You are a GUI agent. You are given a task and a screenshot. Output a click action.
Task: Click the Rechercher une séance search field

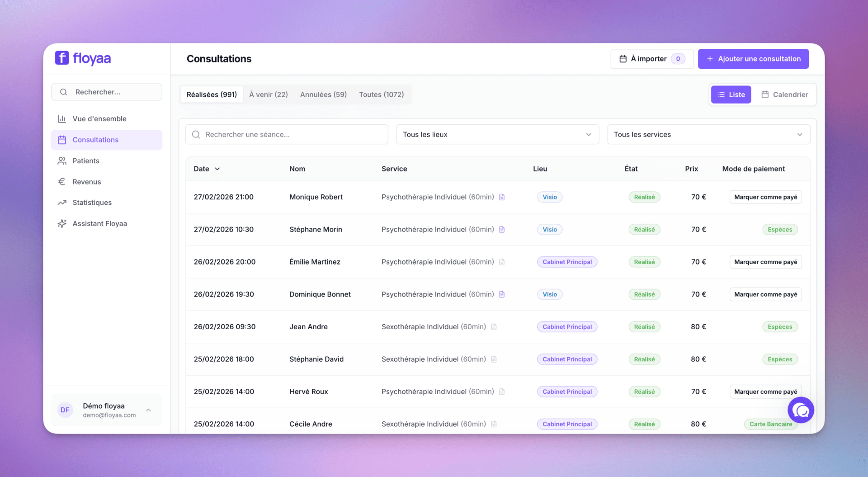(x=287, y=135)
